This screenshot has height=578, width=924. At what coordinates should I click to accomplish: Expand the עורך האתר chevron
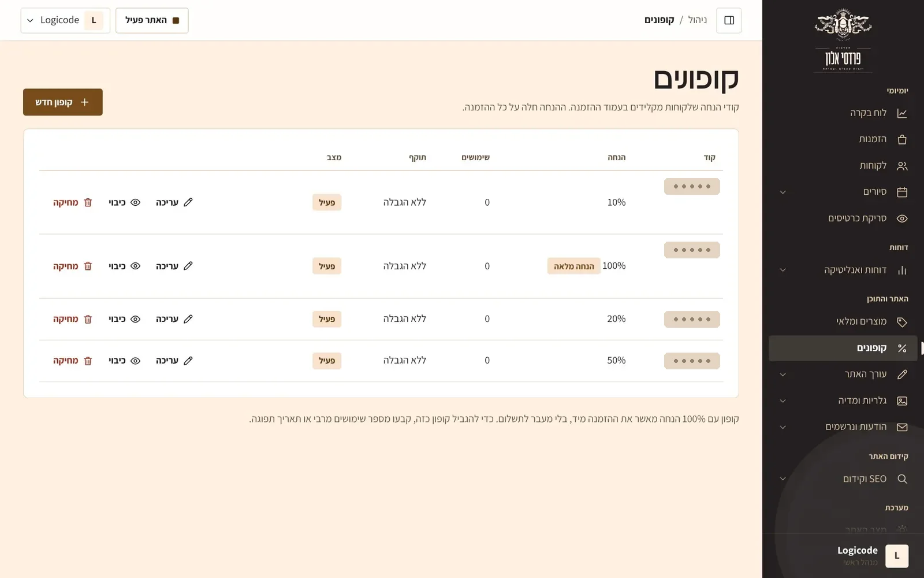(x=783, y=375)
